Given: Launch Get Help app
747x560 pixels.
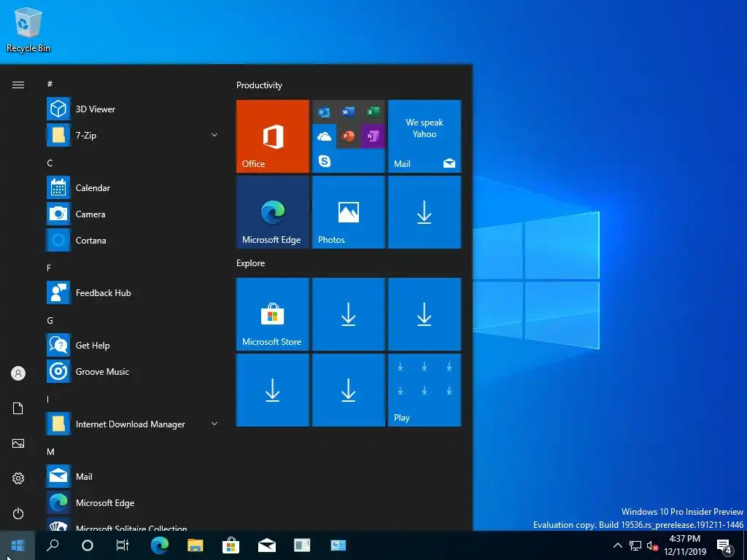Looking at the screenshot, I should (x=133, y=345).
